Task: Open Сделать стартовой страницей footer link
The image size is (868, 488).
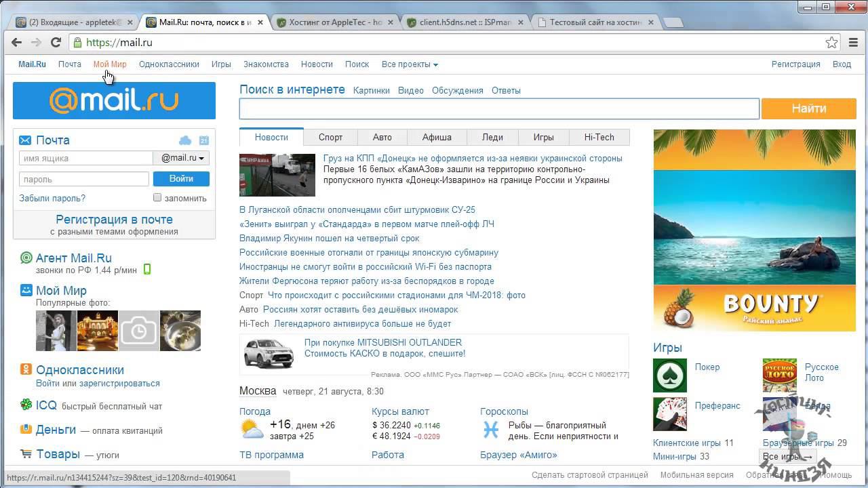Action: click(x=590, y=476)
